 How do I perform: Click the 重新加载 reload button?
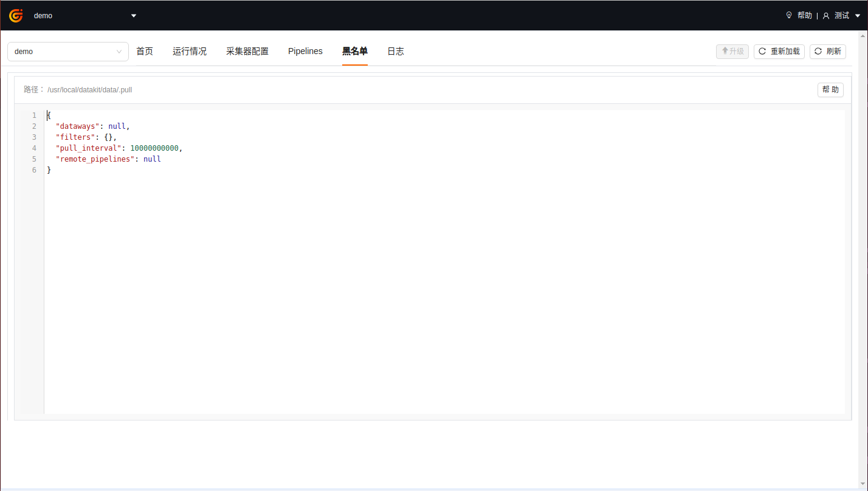point(779,52)
